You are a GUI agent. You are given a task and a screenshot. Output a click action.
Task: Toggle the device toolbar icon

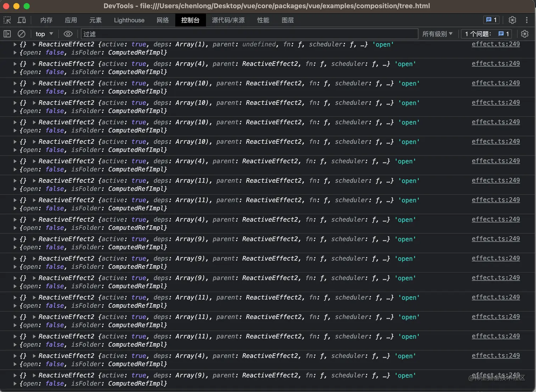coord(22,20)
